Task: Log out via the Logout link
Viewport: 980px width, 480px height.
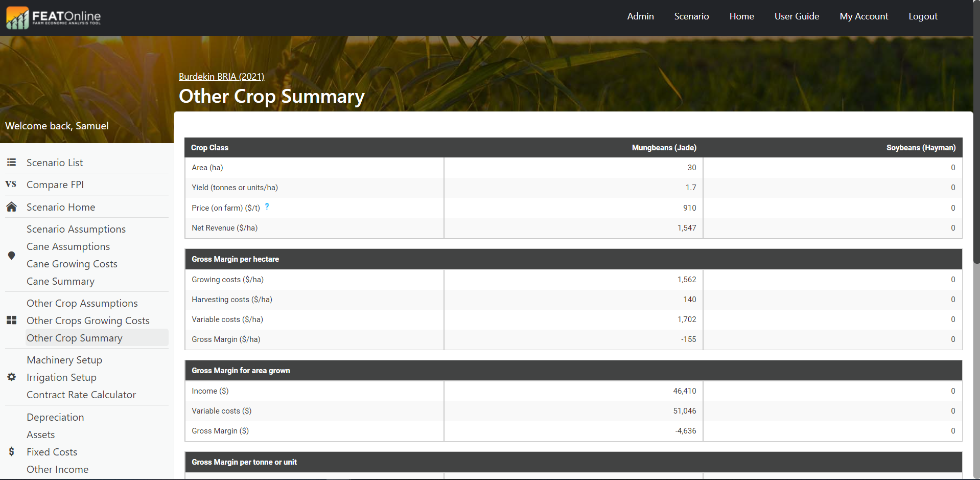Action: pyautogui.click(x=923, y=16)
